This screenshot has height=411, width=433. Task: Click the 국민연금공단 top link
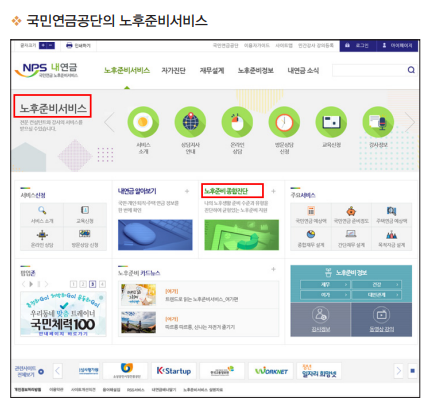(x=226, y=45)
